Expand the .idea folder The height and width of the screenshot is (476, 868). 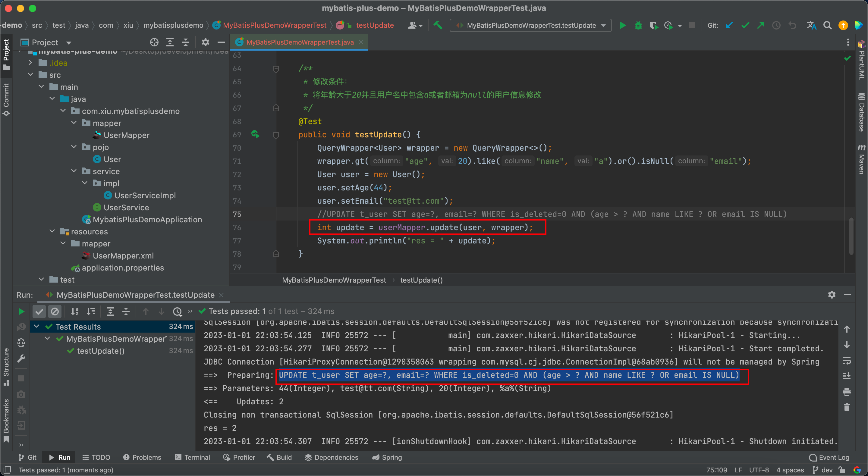(x=30, y=63)
